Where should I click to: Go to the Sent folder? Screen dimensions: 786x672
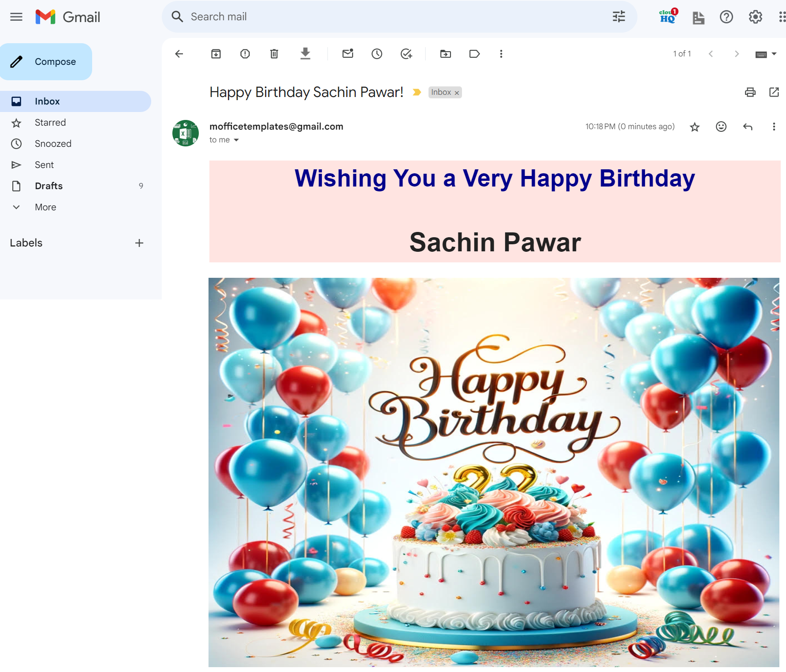coord(44,165)
